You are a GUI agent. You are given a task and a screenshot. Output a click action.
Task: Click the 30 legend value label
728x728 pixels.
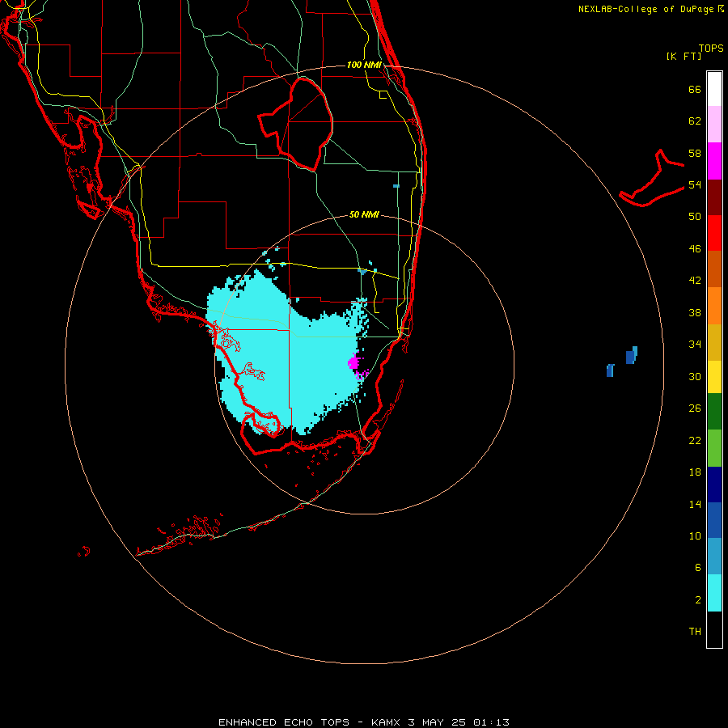tap(695, 376)
